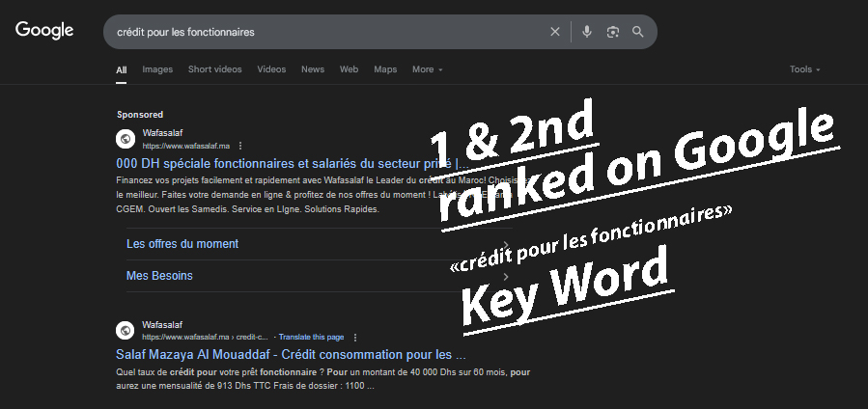Click the sponsored Wafasalaf globe favicon

pos(126,139)
